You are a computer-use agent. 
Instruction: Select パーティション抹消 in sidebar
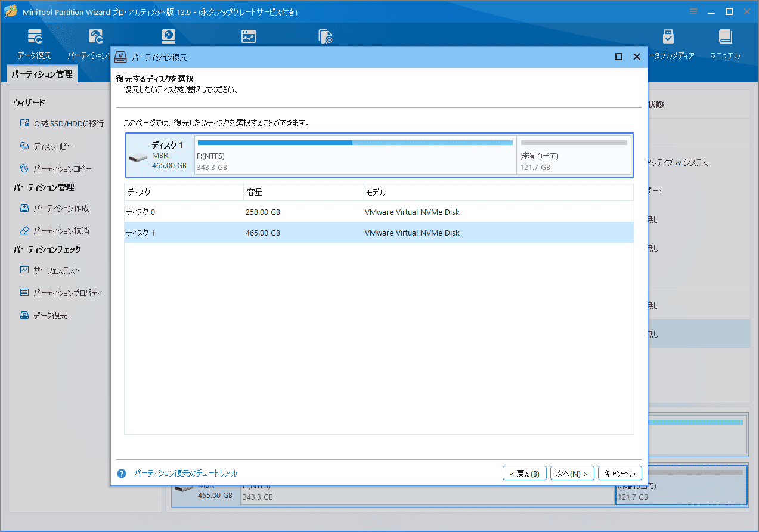[61, 231]
